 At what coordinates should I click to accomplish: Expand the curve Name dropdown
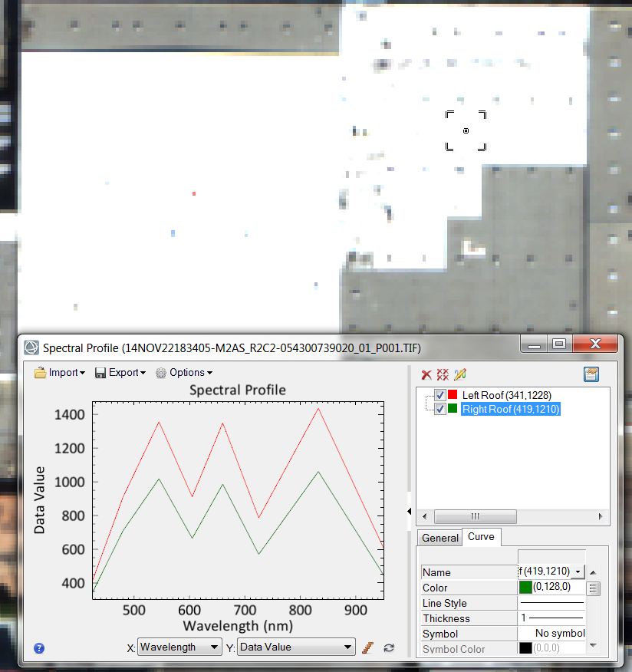click(x=578, y=572)
